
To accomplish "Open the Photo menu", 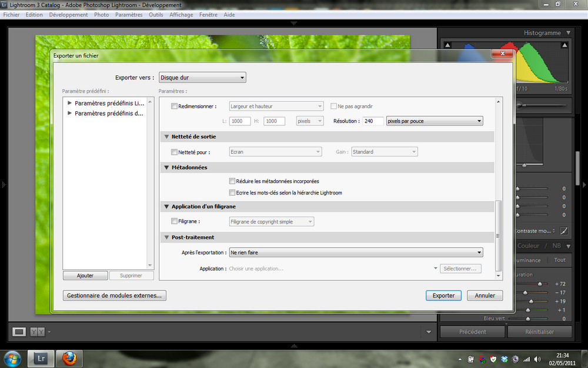I will click(101, 15).
